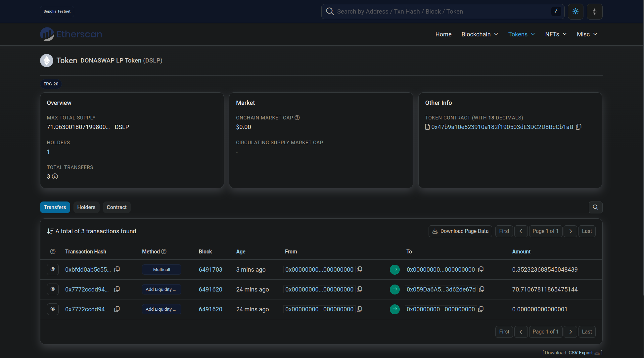Click the ERC-20 badge

pyautogui.click(x=51, y=84)
